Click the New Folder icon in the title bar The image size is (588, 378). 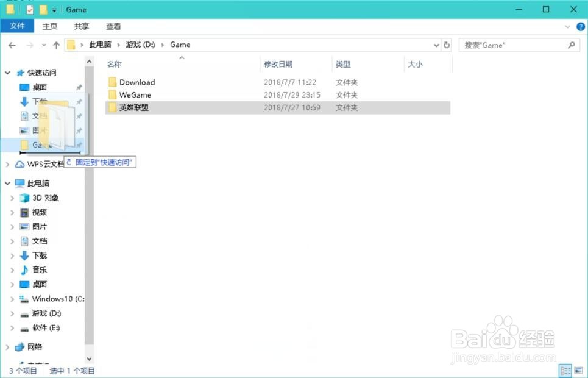click(x=43, y=9)
